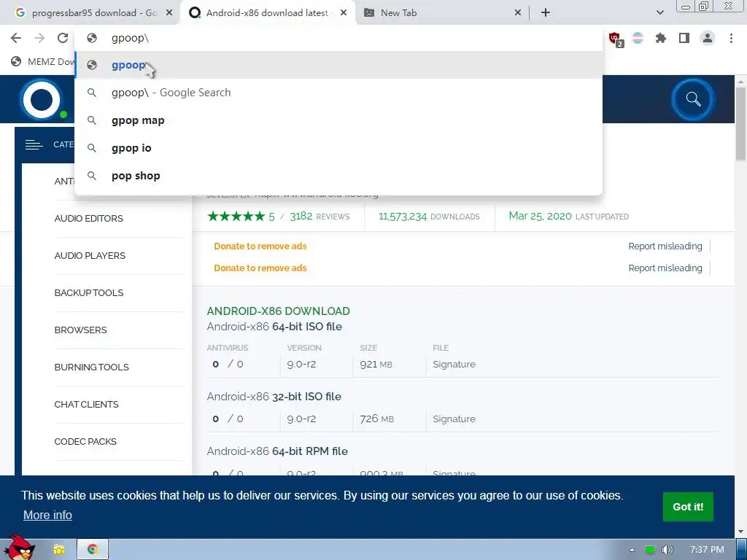Image resolution: width=747 pixels, height=560 pixels.
Task: Toggle the browser side panel icon
Action: coord(684,38)
